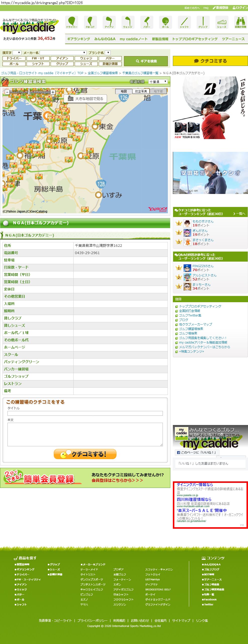The height and width of the screenshot is (644, 248).
Task: Open the Bridgestone TOUR B ad banner
Action: point(210,108)
